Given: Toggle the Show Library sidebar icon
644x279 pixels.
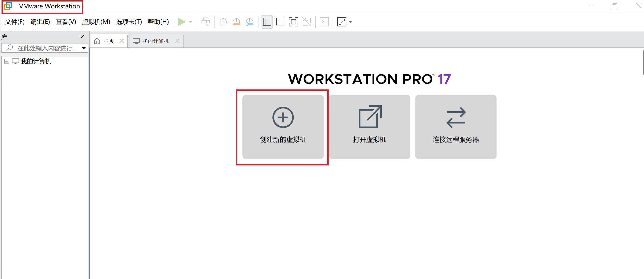Looking at the screenshot, I should [x=267, y=22].
